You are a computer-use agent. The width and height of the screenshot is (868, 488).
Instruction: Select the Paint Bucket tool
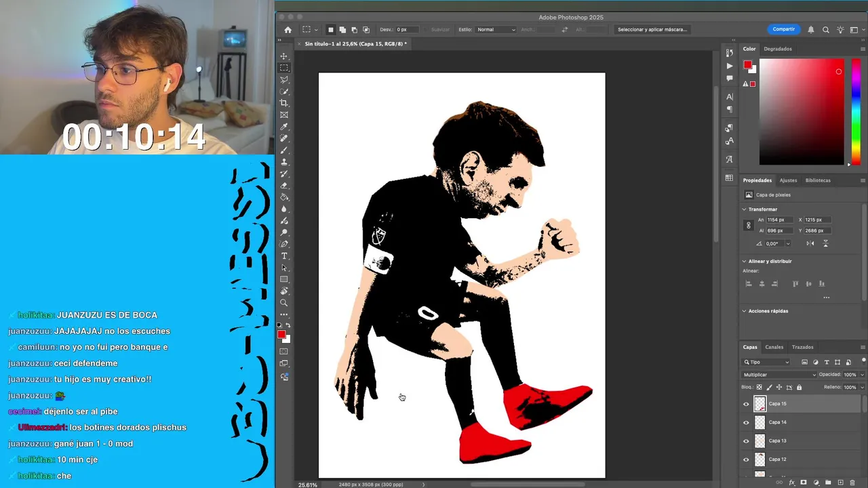[x=284, y=197]
